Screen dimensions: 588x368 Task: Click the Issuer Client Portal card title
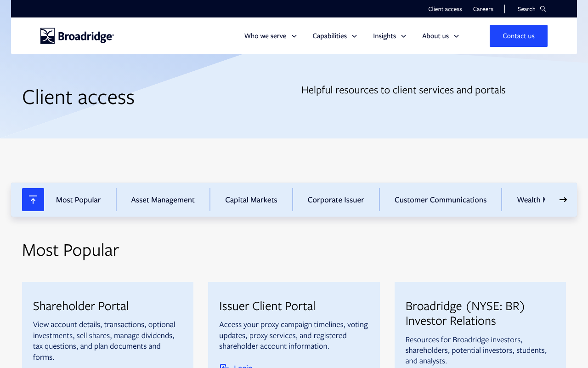pos(267,306)
